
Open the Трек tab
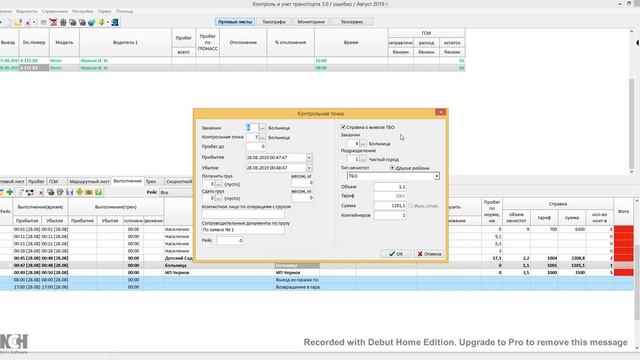pos(151,181)
